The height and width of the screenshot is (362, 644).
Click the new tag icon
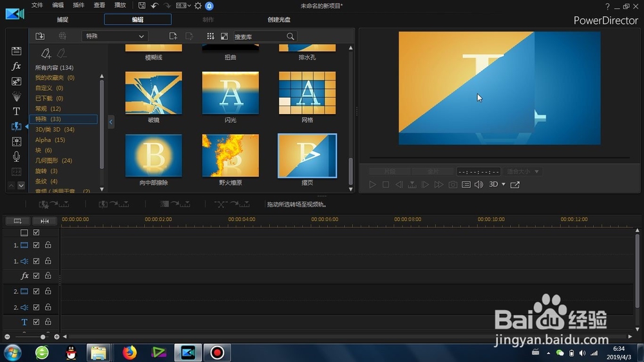click(x=46, y=53)
